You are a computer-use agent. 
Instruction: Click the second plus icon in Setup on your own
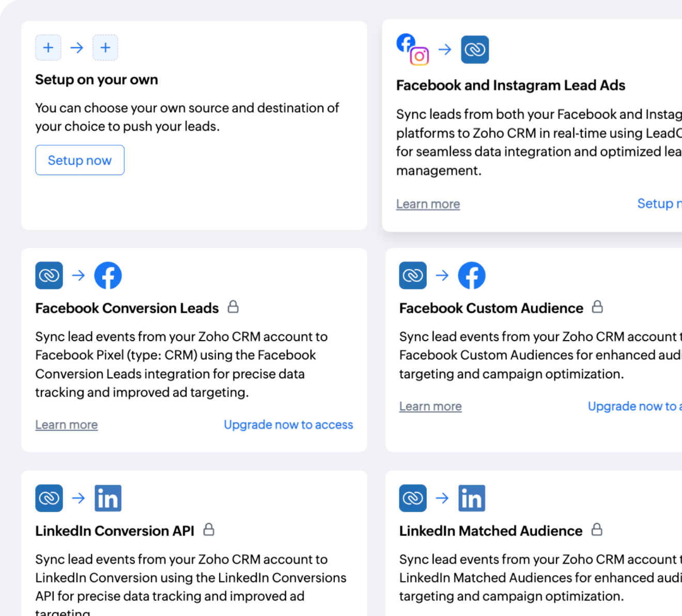coord(105,47)
